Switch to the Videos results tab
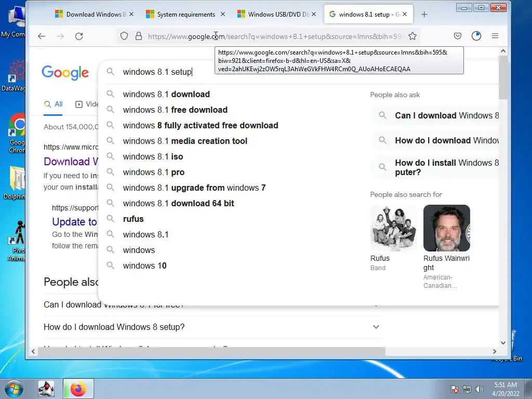This screenshot has width=532, height=399. tap(87, 104)
